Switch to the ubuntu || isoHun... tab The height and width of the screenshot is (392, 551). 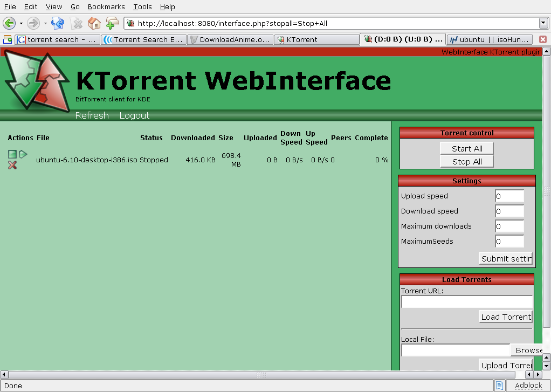[490, 40]
